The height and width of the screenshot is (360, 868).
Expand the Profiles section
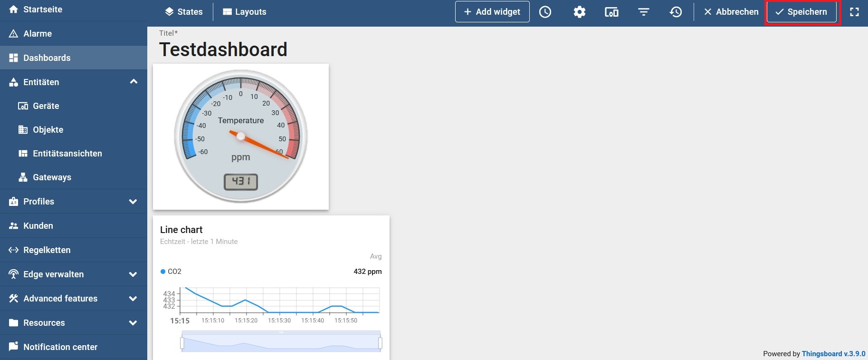pos(133,202)
